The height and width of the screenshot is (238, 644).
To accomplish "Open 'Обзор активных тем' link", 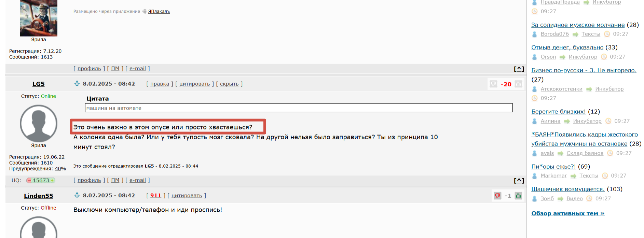I will (568, 213).
